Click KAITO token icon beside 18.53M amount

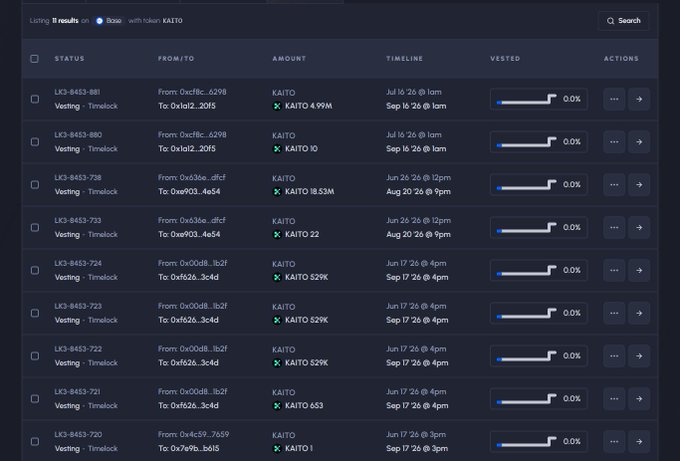pos(277,192)
